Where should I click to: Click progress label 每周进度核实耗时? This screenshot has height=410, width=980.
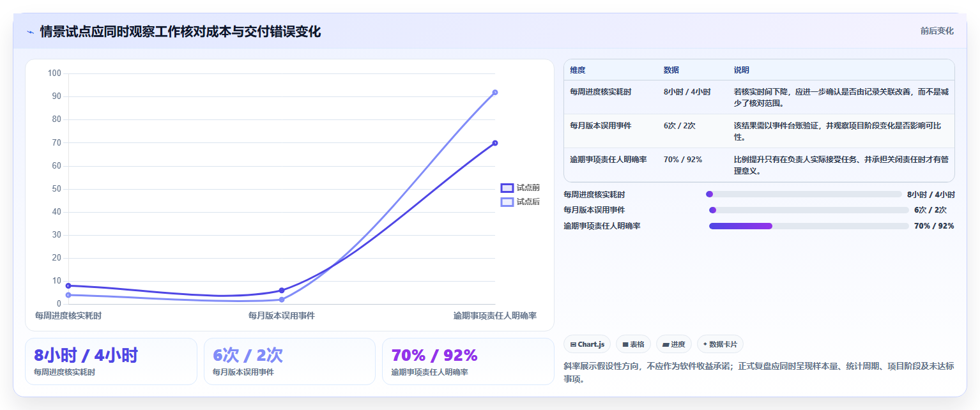click(x=594, y=194)
